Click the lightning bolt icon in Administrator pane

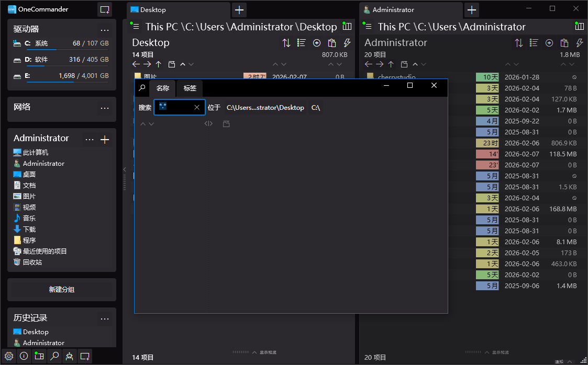click(x=580, y=43)
